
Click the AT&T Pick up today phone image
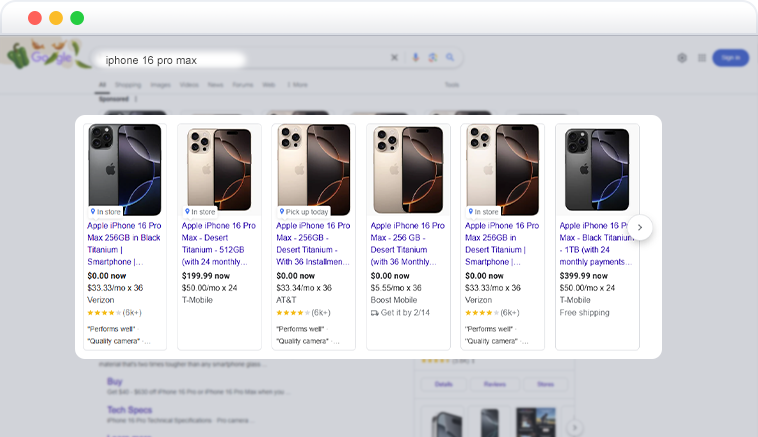[314, 170]
